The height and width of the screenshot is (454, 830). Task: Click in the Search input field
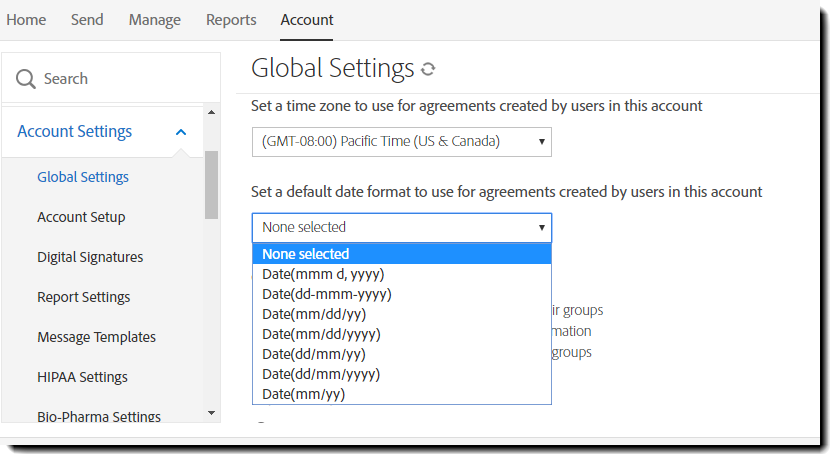click(120, 79)
